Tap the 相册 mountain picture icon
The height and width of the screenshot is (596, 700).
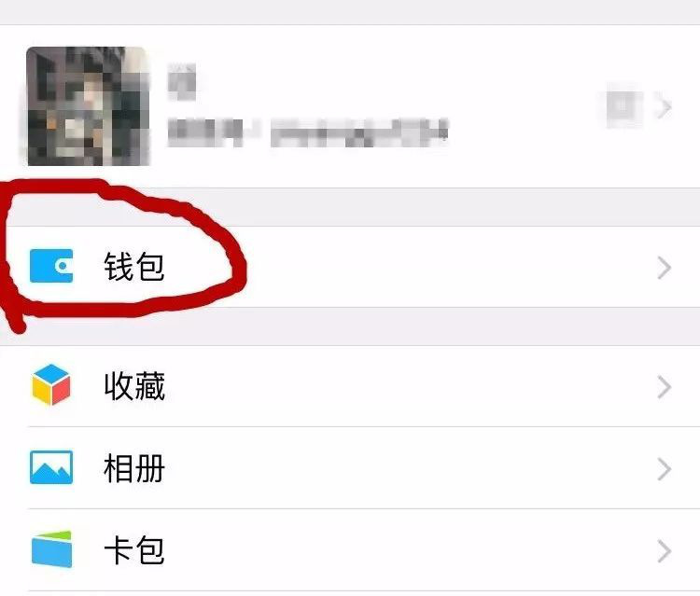51,467
